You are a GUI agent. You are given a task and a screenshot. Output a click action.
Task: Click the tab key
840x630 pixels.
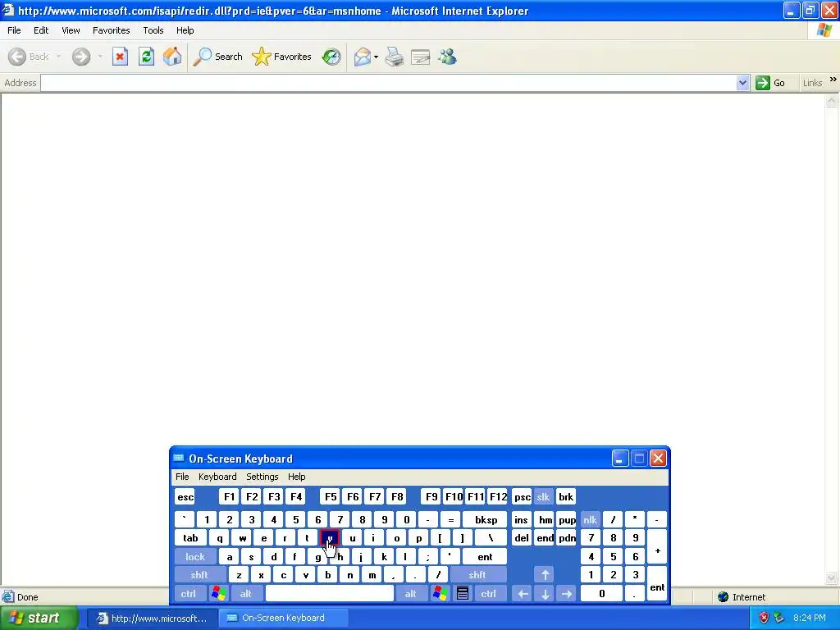190,538
